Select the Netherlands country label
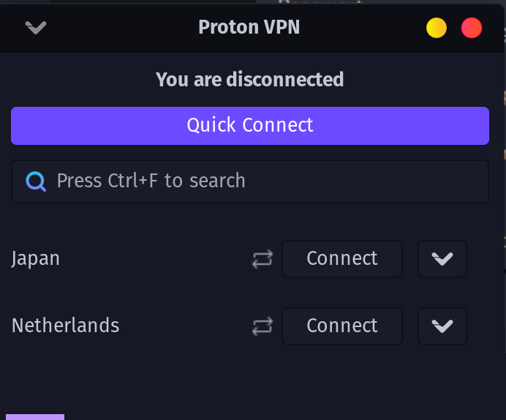 (65, 326)
